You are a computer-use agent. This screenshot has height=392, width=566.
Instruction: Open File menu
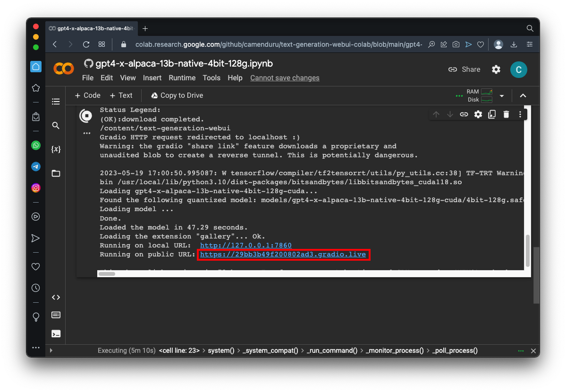click(x=88, y=78)
